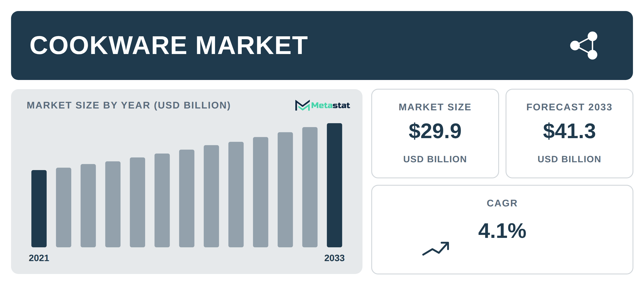Viewport: 644px width, 285px height.
Task: Click the share icon in the header
Action: (x=584, y=46)
